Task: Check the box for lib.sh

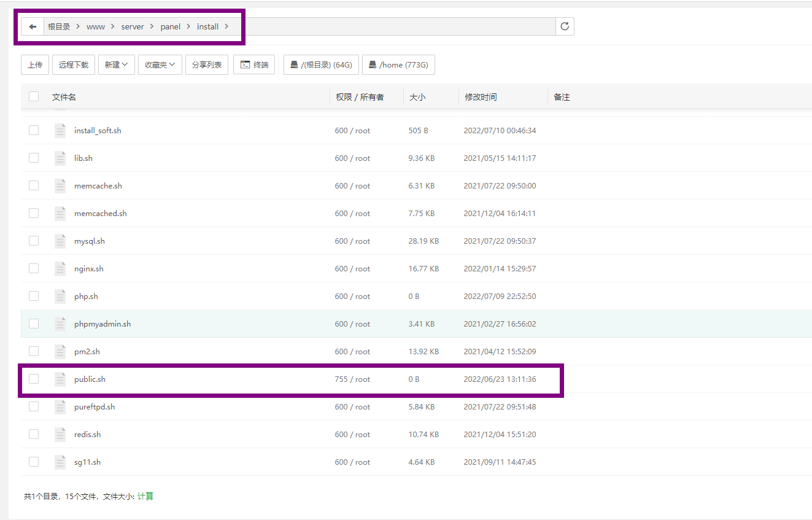Action: [34, 158]
